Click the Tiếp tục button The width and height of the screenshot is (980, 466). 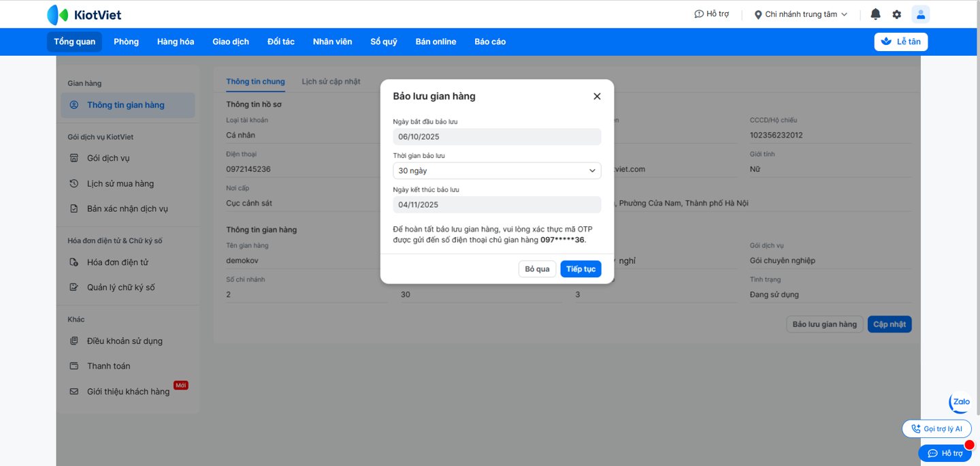[x=581, y=269]
